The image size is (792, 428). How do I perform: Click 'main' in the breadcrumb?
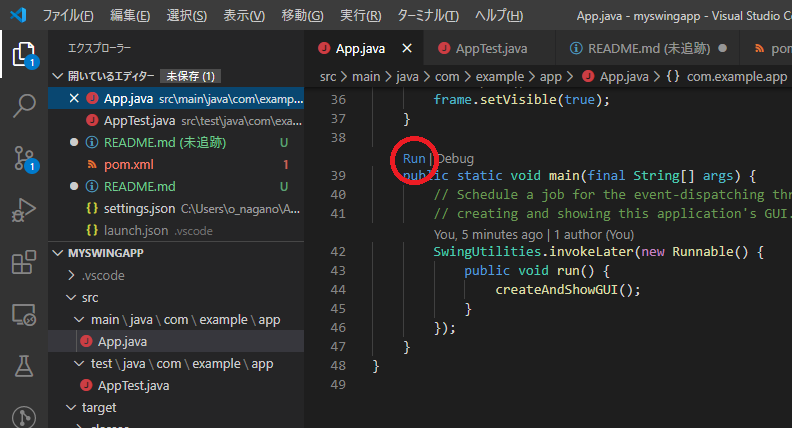tap(366, 76)
